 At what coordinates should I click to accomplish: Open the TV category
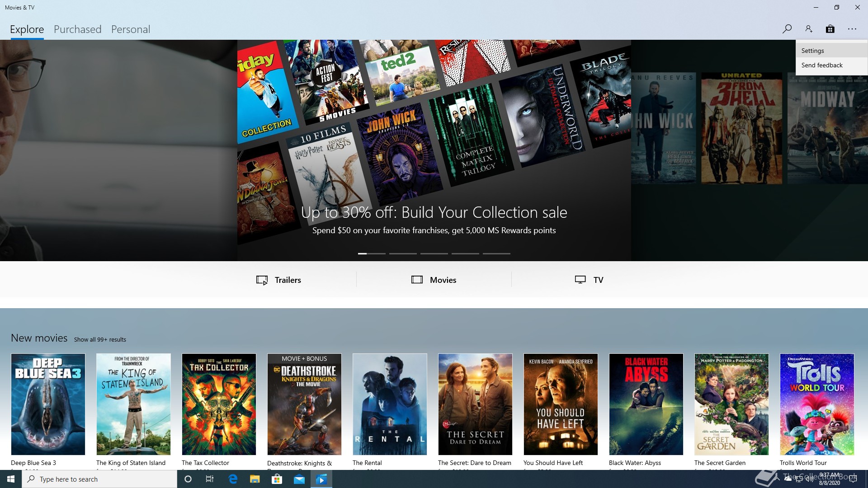589,280
